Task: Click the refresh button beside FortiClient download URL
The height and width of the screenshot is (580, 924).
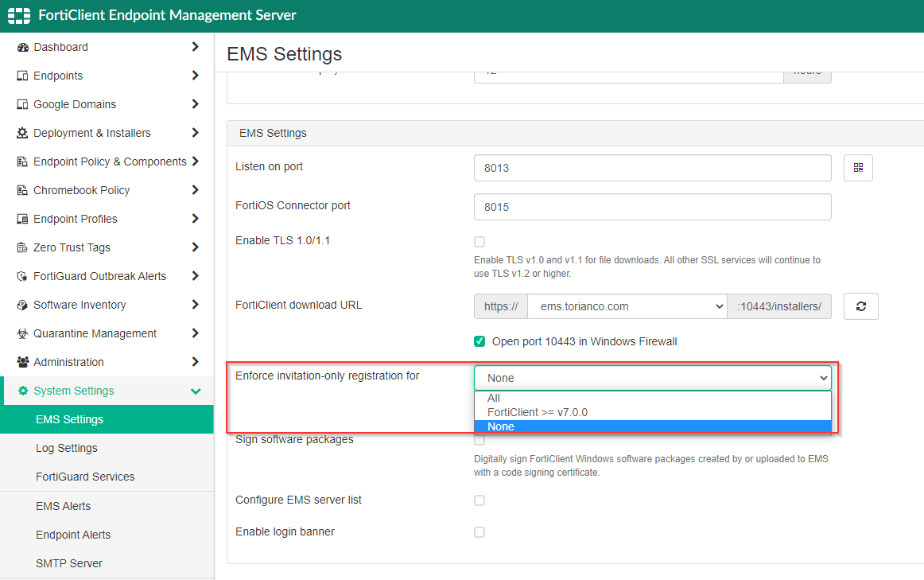Action: tap(861, 306)
